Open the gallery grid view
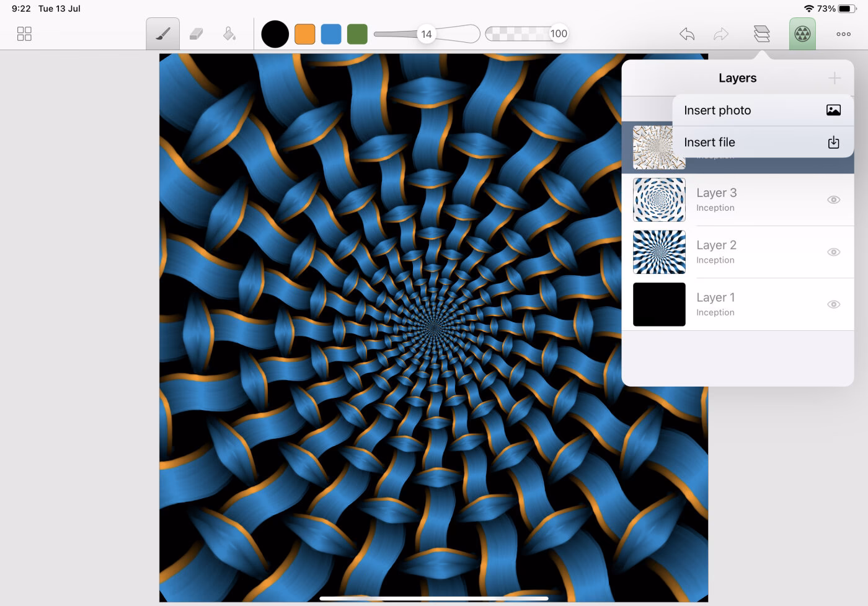 pyautogui.click(x=24, y=33)
